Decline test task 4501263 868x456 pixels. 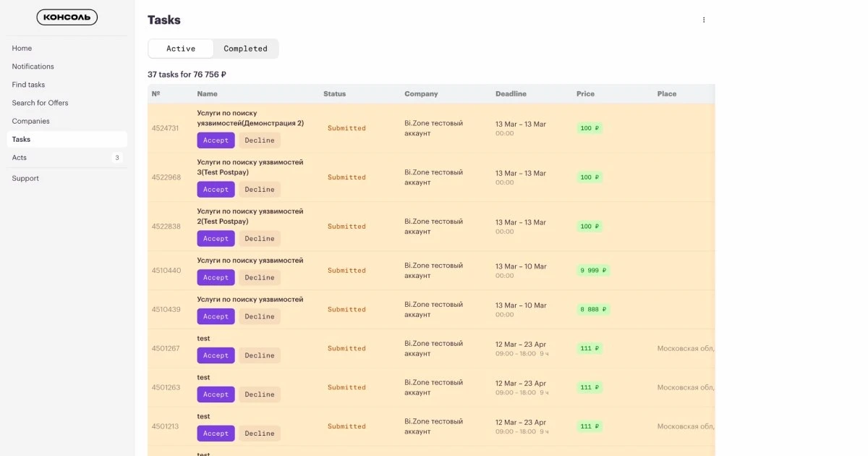260,395
